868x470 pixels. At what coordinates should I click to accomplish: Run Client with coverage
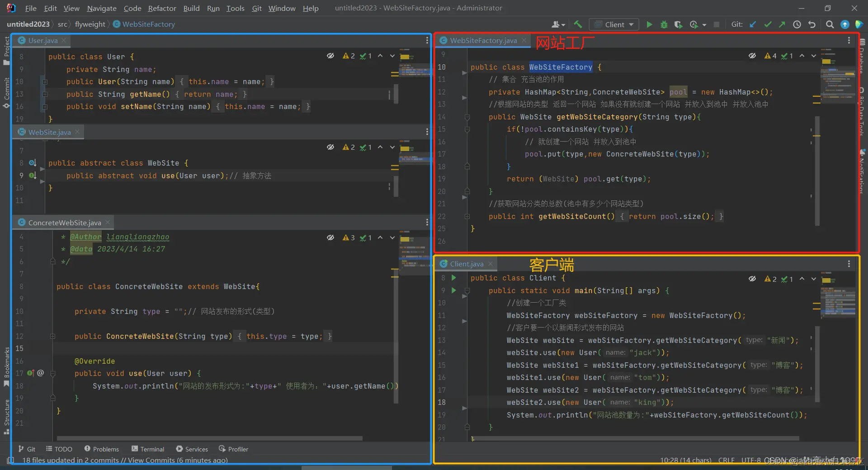coord(678,24)
